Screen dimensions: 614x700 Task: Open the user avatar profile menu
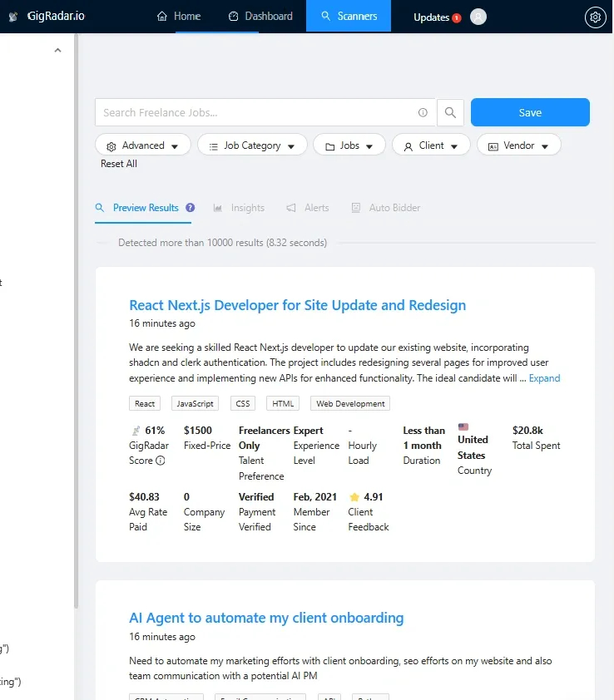click(x=478, y=17)
